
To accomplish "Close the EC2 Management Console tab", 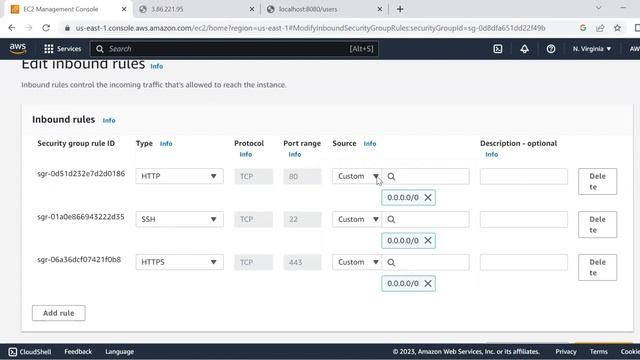I will click(124, 9).
